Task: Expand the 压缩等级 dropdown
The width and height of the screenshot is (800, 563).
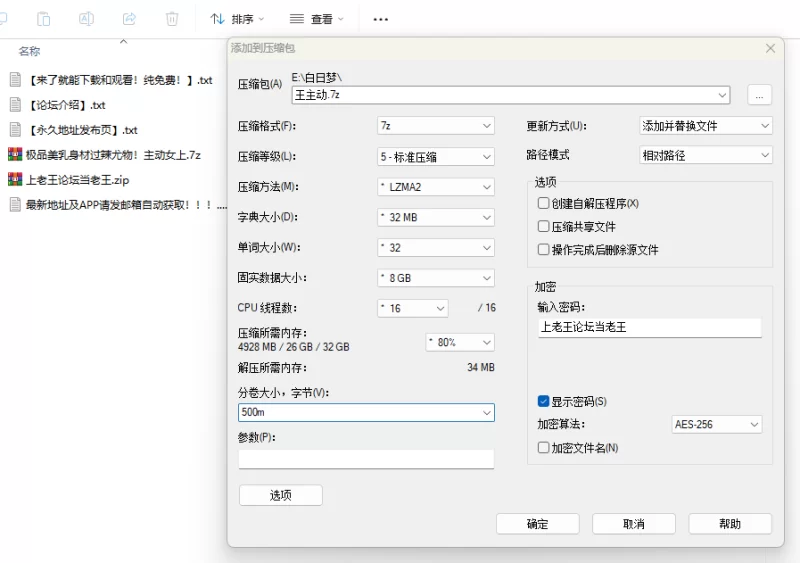Action: [x=436, y=157]
